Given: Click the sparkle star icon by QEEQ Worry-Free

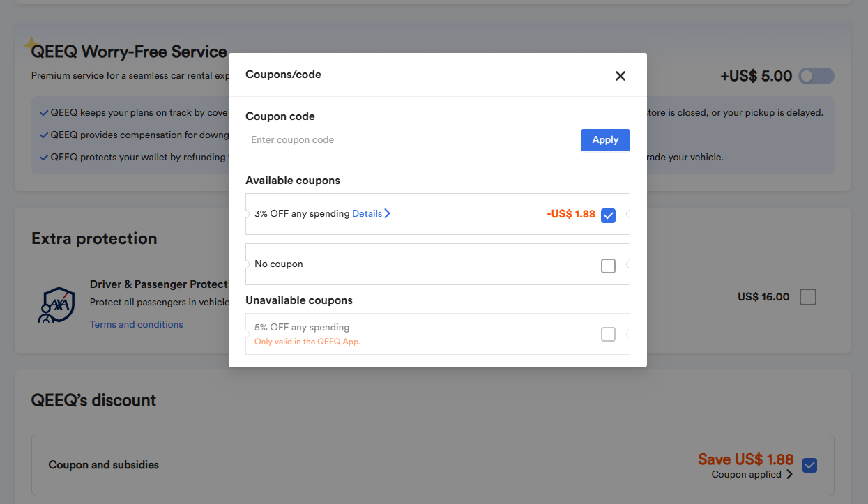Looking at the screenshot, I should click(x=31, y=46).
